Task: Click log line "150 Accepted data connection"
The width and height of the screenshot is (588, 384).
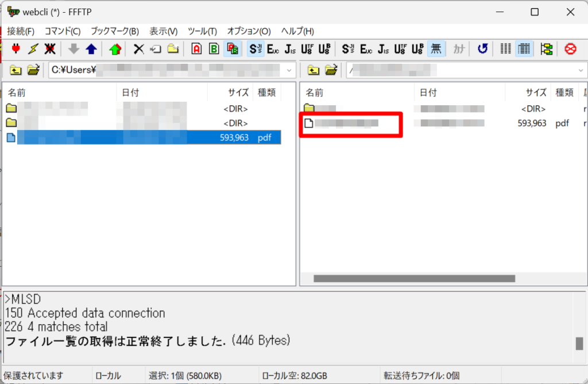Action: (85, 313)
